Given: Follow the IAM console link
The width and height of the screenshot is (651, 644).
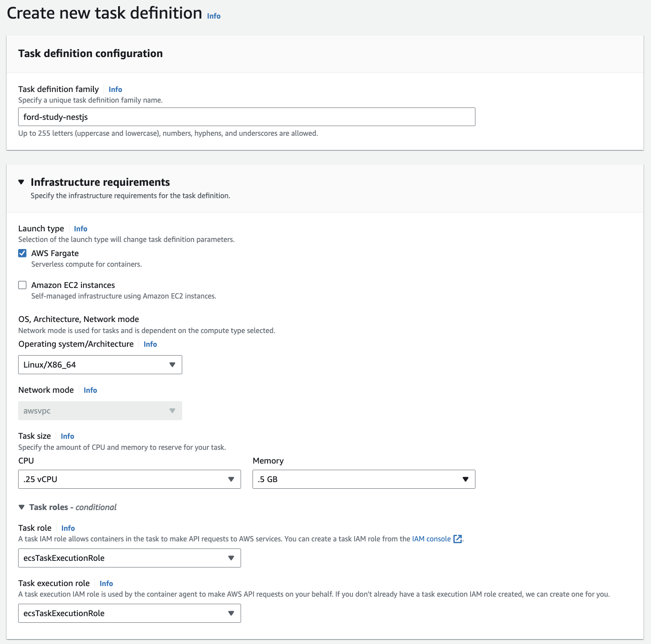Looking at the screenshot, I should [x=431, y=539].
